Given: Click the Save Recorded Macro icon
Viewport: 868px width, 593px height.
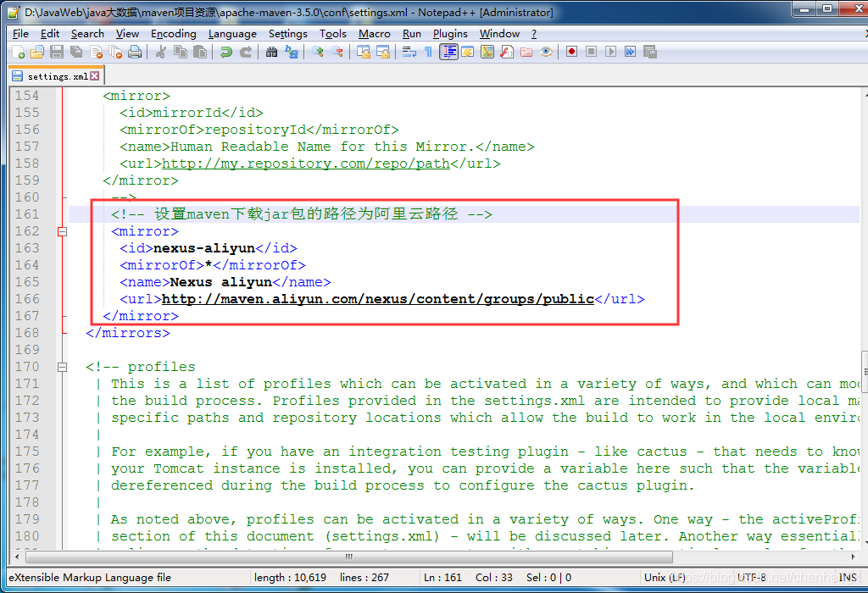Looking at the screenshot, I should [650, 52].
